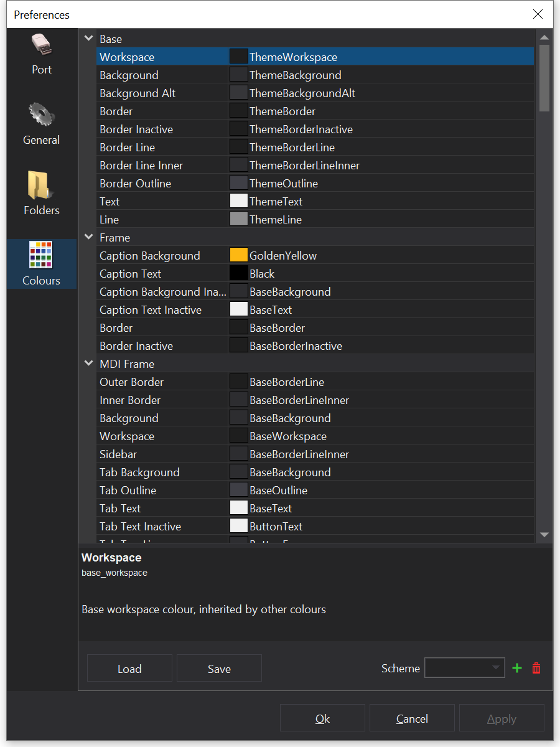
Task: Click the GoldenYellow Caption Background swatch
Action: point(239,255)
